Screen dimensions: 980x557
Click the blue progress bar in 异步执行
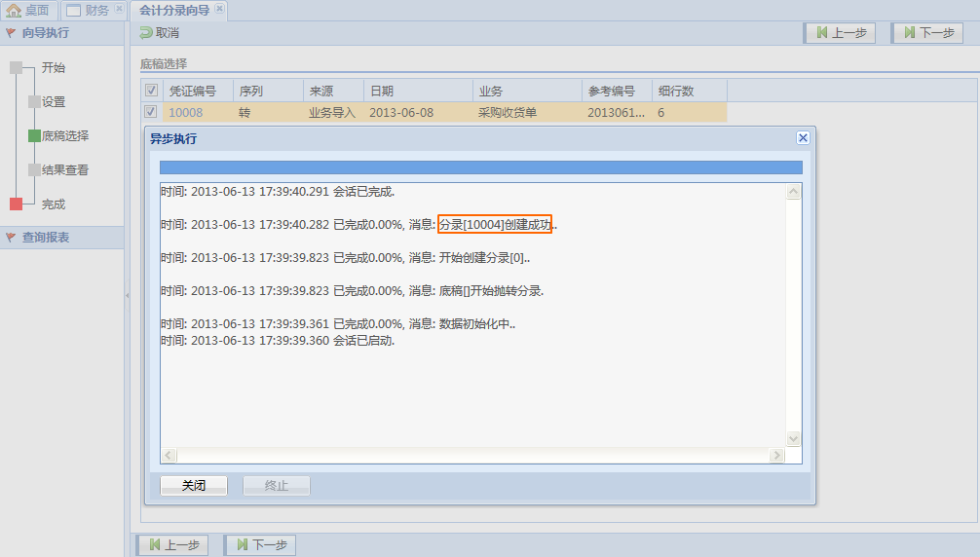coord(480,167)
